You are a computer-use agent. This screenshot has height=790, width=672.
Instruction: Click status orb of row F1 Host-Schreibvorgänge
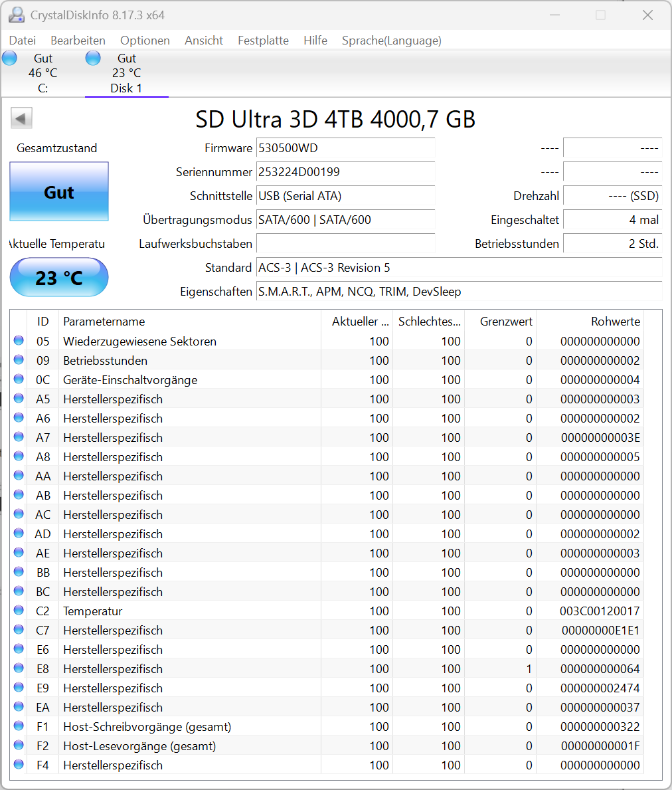[19, 726]
